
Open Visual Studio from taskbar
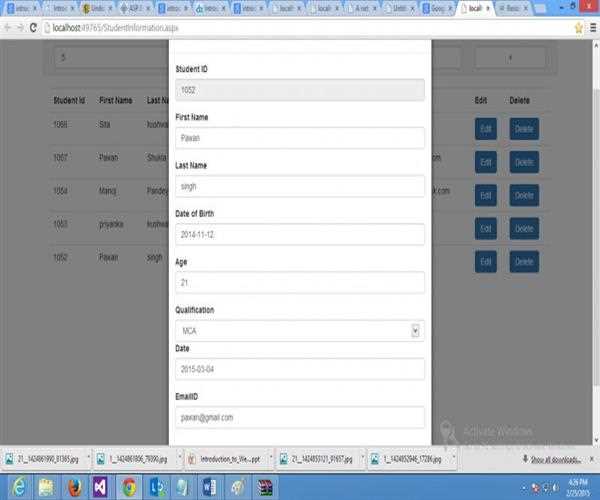(100, 487)
